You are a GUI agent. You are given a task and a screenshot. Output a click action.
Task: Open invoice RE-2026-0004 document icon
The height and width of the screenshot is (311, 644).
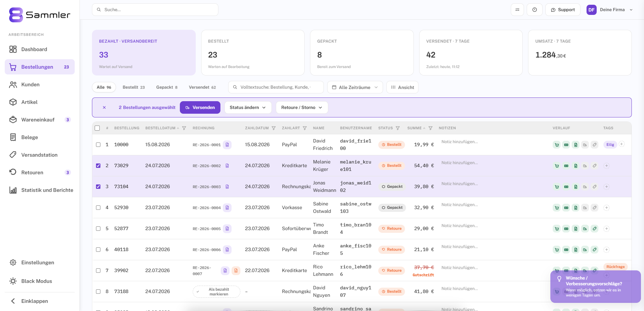point(227,208)
